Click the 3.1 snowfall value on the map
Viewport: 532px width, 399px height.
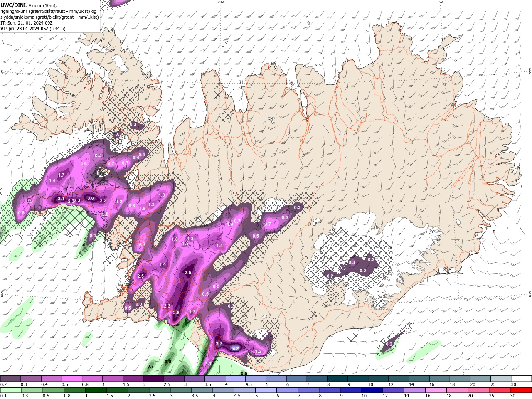coord(61,199)
